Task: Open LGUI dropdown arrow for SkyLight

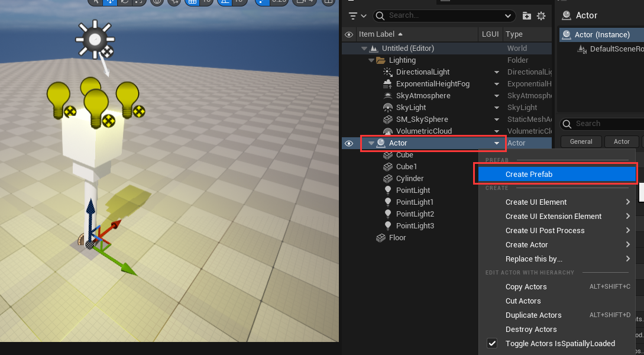Action: tap(497, 108)
